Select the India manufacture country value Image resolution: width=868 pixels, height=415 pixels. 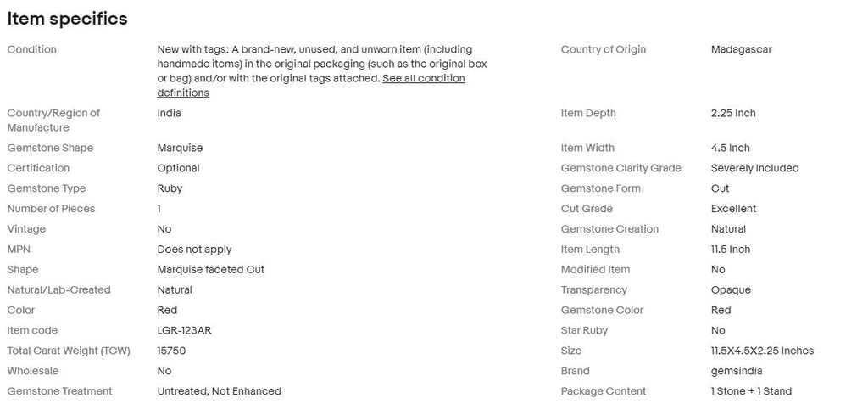click(169, 113)
